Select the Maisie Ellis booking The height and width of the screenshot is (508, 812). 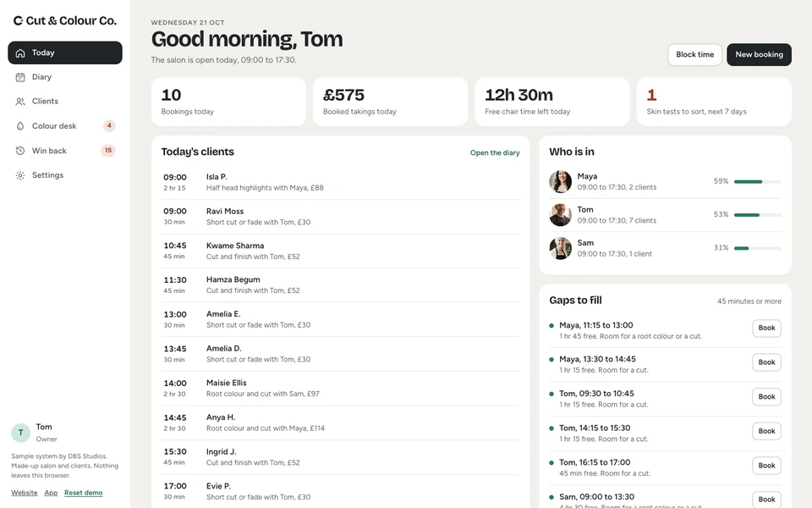(341, 389)
